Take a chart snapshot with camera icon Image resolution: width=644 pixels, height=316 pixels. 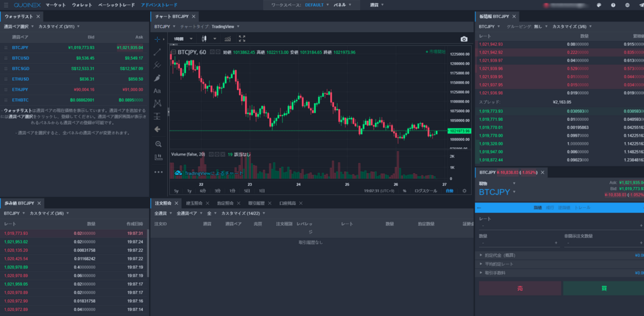464,38
